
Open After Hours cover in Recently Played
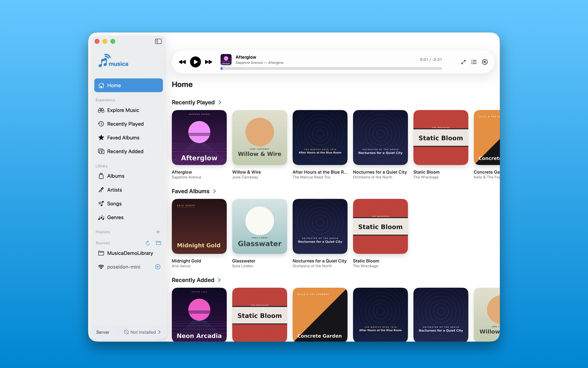[320, 138]
